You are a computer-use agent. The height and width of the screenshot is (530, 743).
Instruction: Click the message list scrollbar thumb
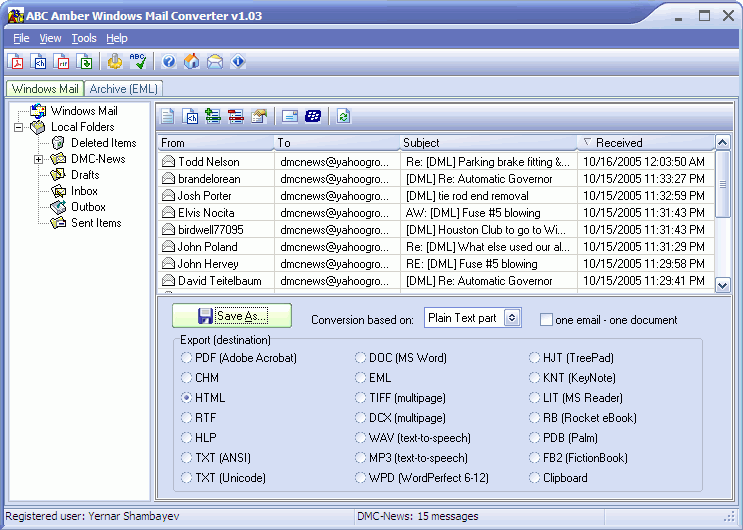[723, 184]
